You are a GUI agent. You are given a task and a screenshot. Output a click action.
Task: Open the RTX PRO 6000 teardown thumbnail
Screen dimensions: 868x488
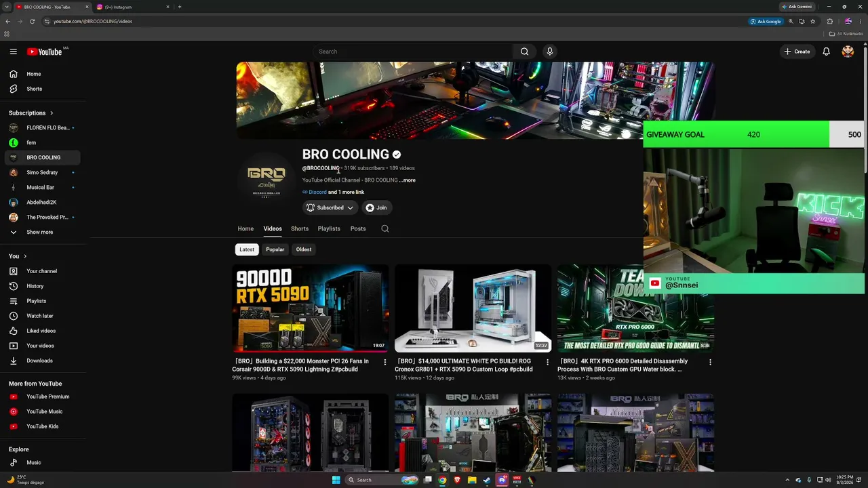(635, 308)
